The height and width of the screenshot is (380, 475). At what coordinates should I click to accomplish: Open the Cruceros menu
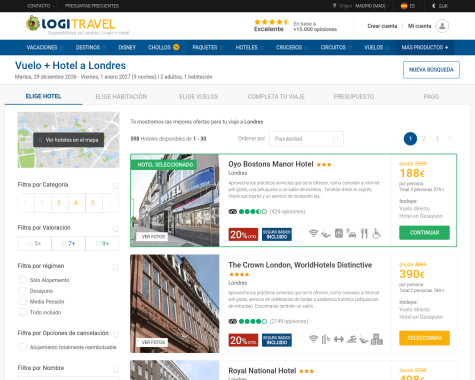292,47
